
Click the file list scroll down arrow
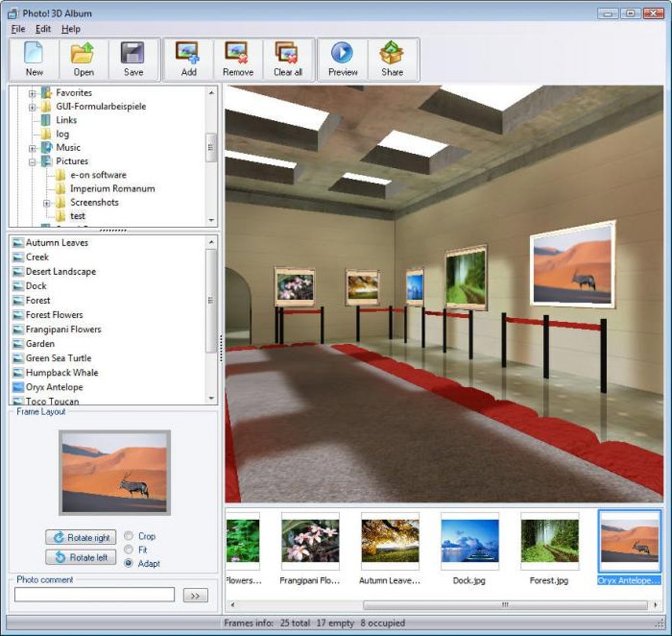tap(211, 398)
